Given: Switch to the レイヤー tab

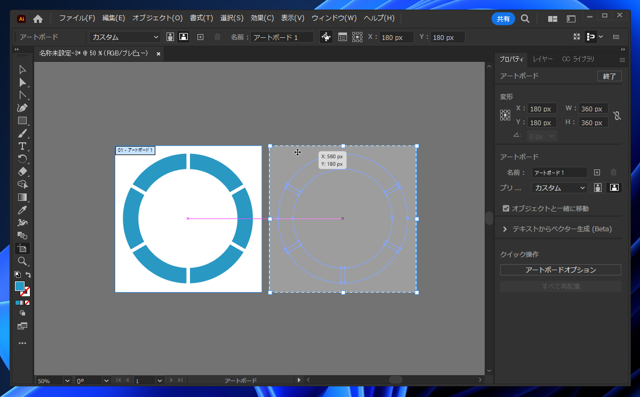Looking at the screenshot, I should (x=542, y=60).
